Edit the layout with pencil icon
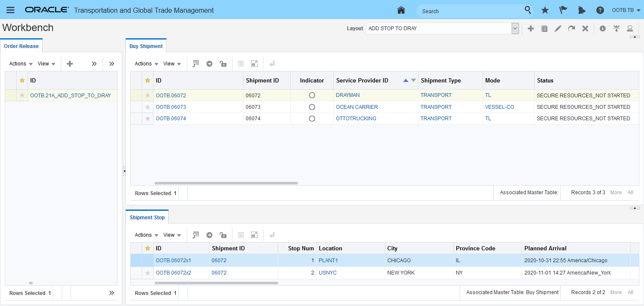The image size is (644, 306). 558,28
